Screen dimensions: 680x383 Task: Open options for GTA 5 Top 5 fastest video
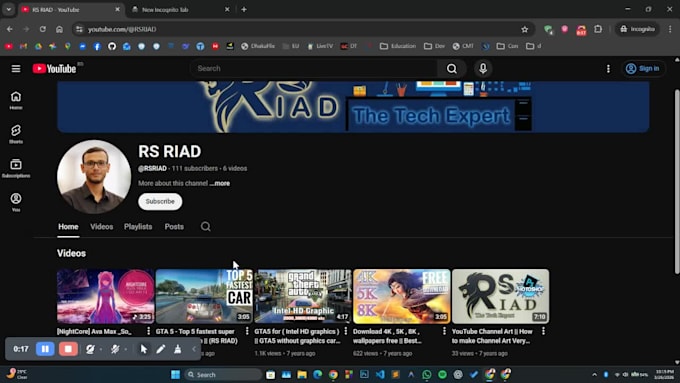[x=247, y=331]
